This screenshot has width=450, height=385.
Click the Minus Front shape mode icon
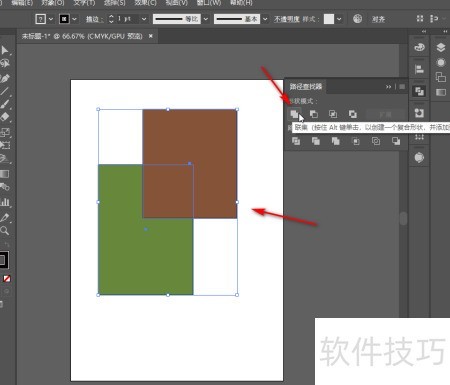coord(314,114)
